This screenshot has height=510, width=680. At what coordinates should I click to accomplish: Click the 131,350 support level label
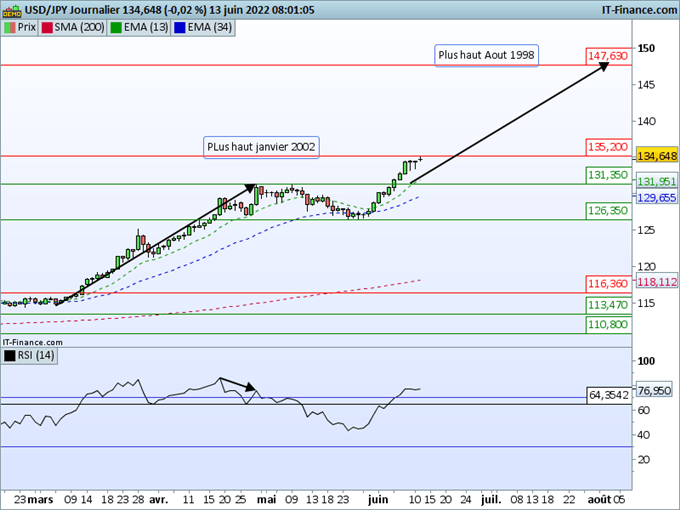click(x=608, y=175)
